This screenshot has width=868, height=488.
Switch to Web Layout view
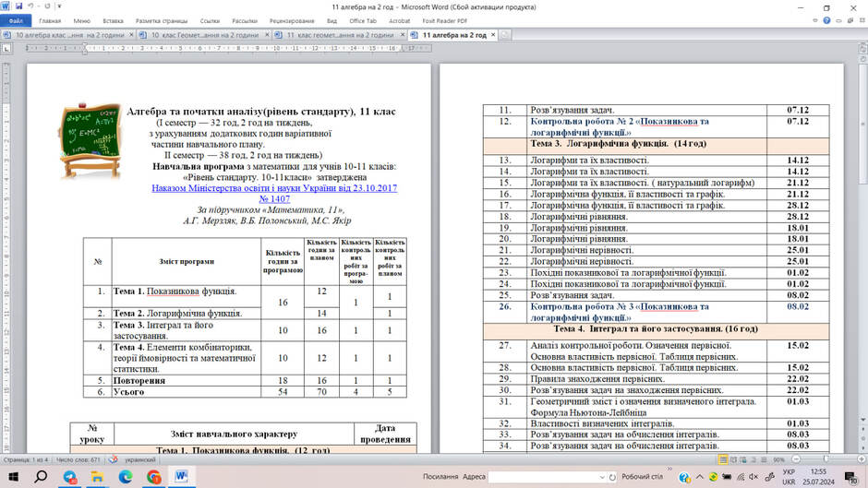click(743, 459)
